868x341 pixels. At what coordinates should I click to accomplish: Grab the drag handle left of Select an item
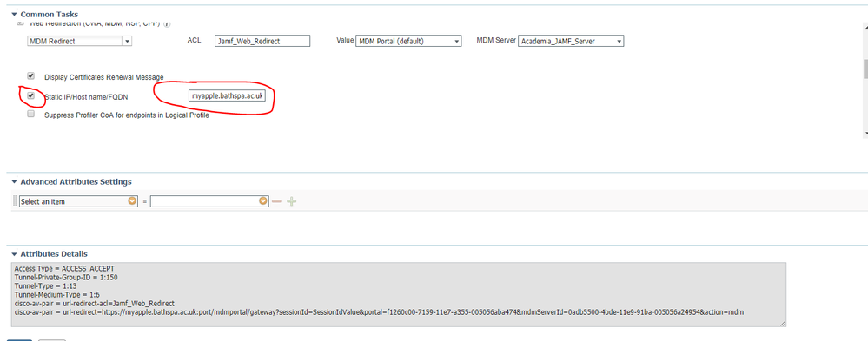(x=15, y=201)
